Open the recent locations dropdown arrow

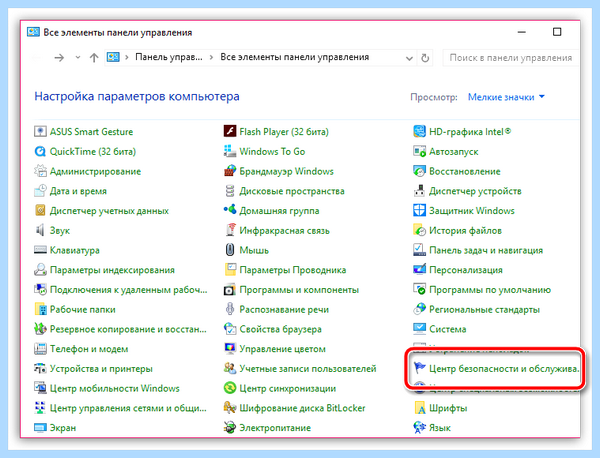(78, 57)
